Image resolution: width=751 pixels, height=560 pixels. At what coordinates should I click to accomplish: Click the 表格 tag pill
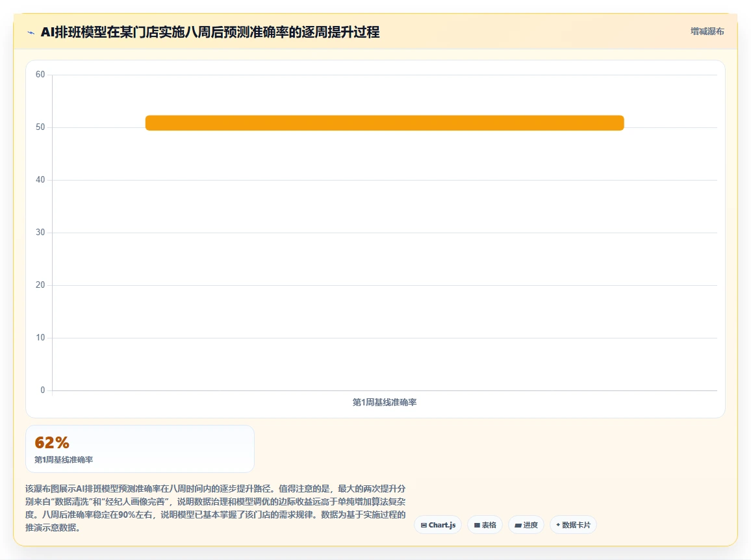point(485,525)
